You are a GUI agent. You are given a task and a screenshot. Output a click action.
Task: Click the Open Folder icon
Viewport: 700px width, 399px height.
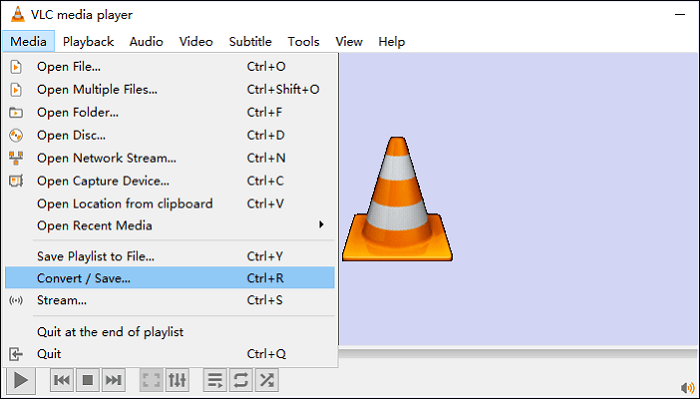[16, 112]
